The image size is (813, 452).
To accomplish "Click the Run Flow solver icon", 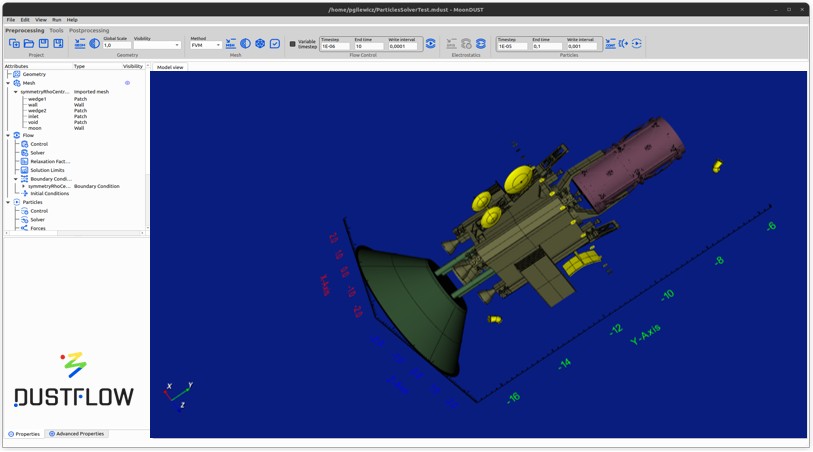I will click(x=431, y=44).
